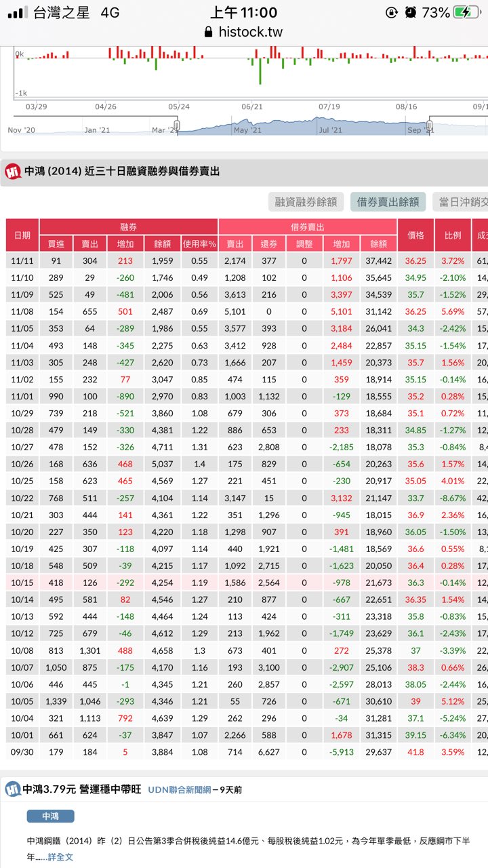This screenshot has height=868, width=488.
Task: Click the -5,913 value in 09/30 row
Action: point(342,752)
